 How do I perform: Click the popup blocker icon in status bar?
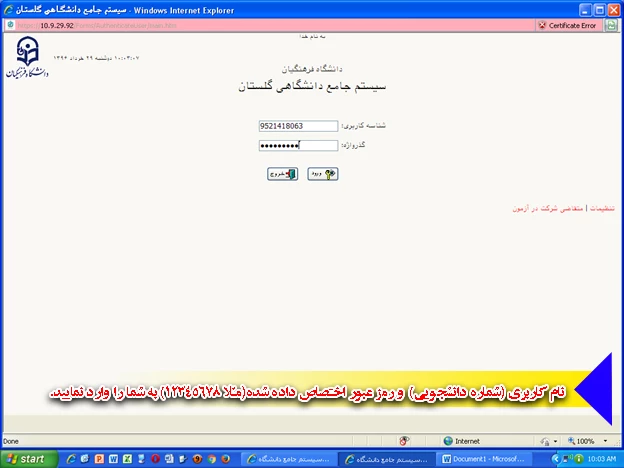(x=403, y=440)
